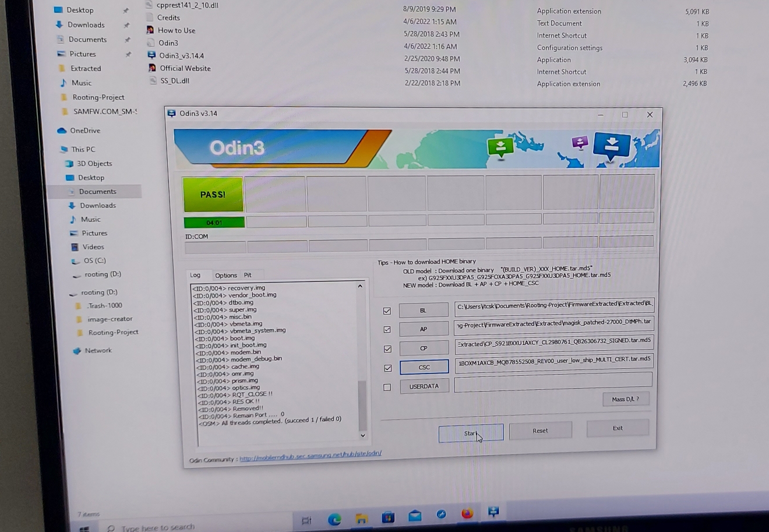This screenshot has height=532, width=769.
Task: Click the AP file browse button
Action: (424, 329)
